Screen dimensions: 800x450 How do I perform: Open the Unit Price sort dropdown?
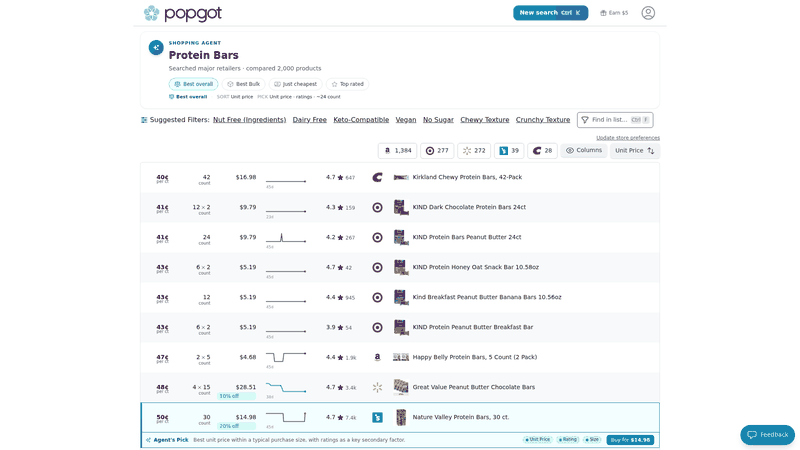pyautogui.click(x=635, y=151)
